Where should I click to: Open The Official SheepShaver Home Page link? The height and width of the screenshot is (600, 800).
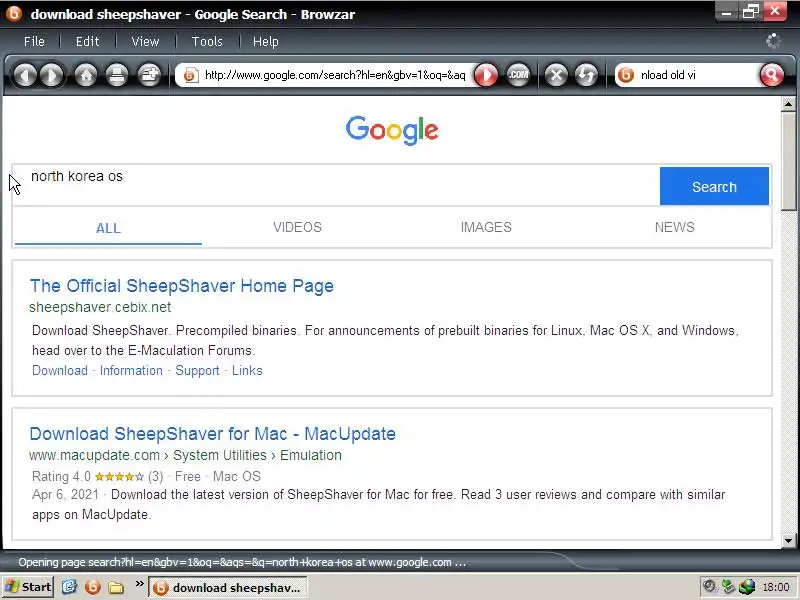(182, 286)
